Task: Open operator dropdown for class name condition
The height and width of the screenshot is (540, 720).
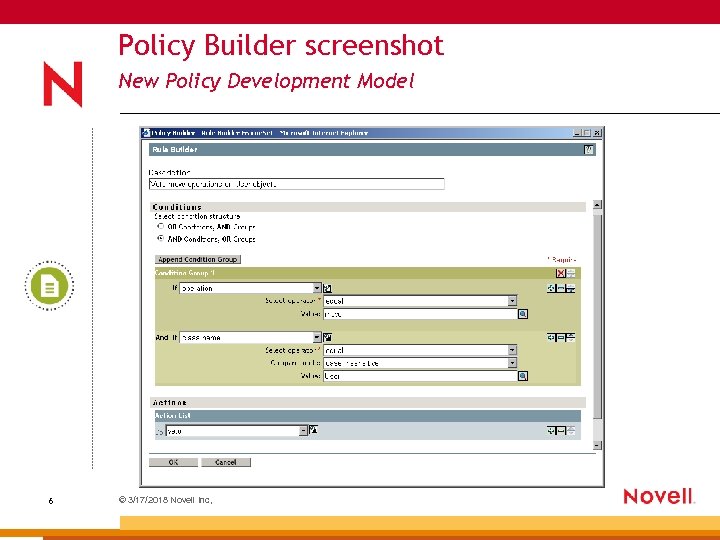Action: [512, 350]
